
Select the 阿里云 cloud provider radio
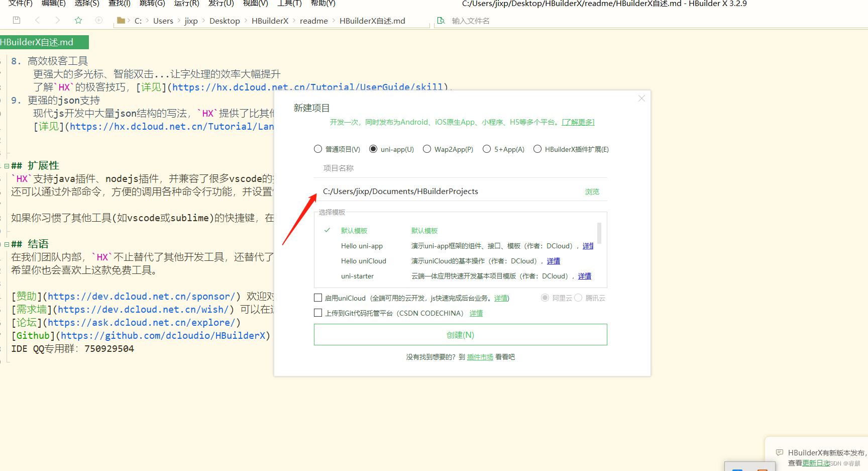coord(545,298)
